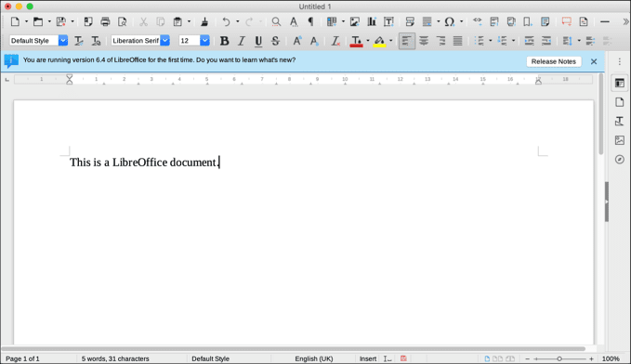Image resolution: width=631 pixels, height=364 pixels.
Task: Zoom in with the plus button
Action: pos(591,358)
